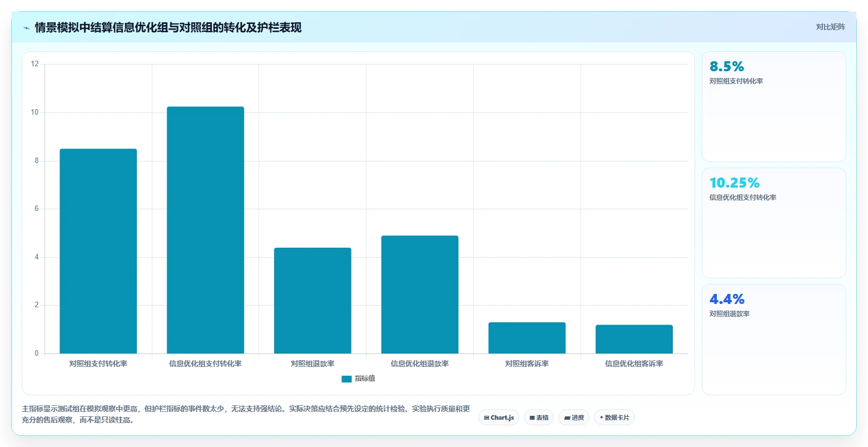Select the 表格 tag chip
The height and width of the screenshot is (447, 868).
click(539, 417)
